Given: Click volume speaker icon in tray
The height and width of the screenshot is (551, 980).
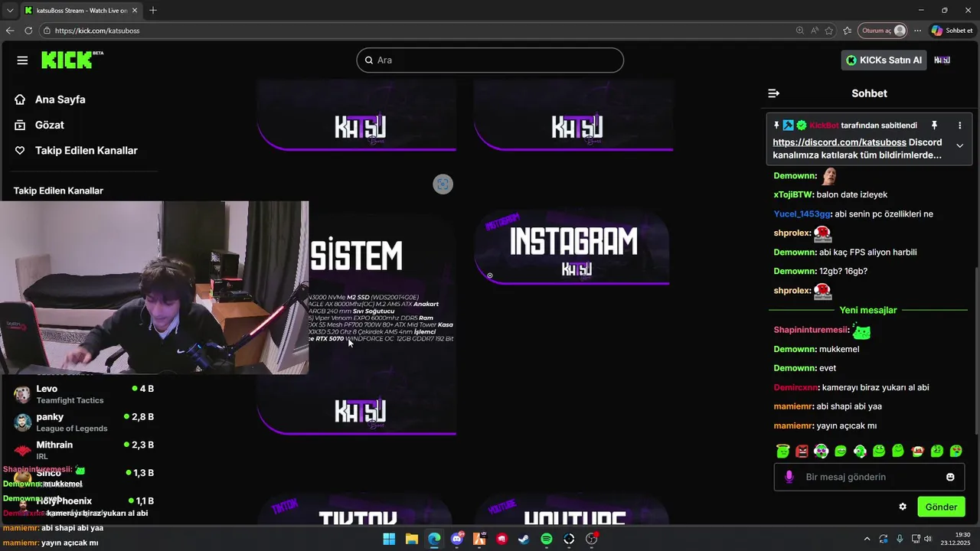Looking at the screenshot, I should (x=928, y=539).
